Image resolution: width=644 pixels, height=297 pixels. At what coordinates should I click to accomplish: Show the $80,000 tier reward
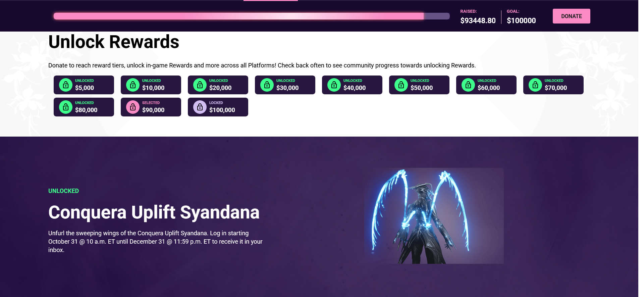pos(84,107)
